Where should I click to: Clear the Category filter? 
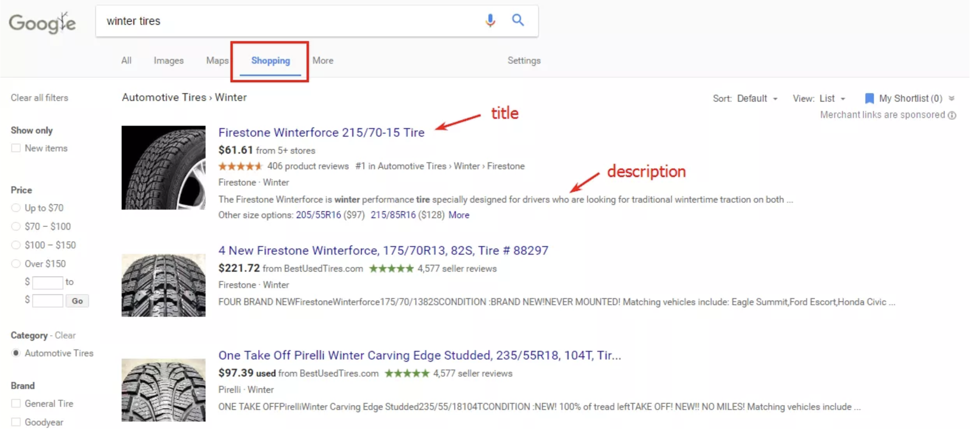point(65,335)
